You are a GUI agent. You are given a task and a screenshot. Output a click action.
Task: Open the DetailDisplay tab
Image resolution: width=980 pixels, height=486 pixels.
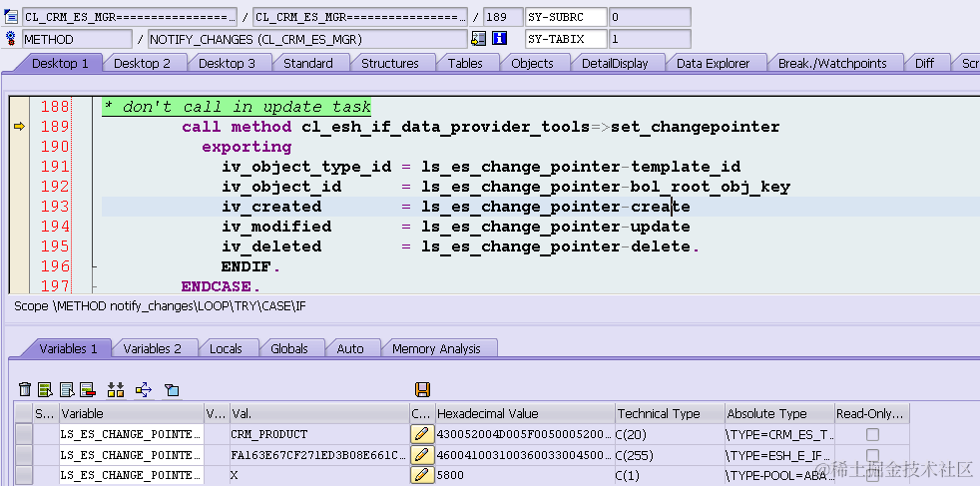point(615,63)
